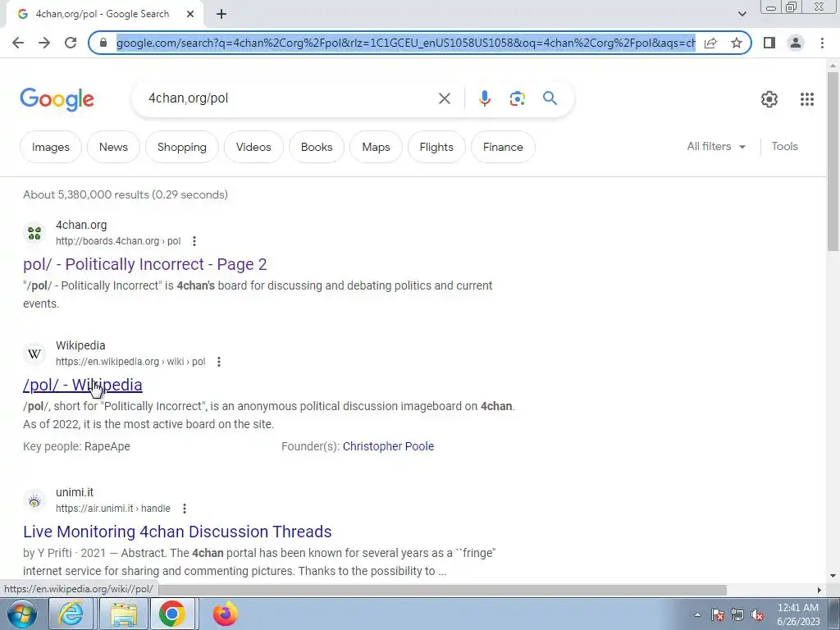Expand the All filters dropdown
The height and width of the screenshot is (630, 840).
[716, 146]
